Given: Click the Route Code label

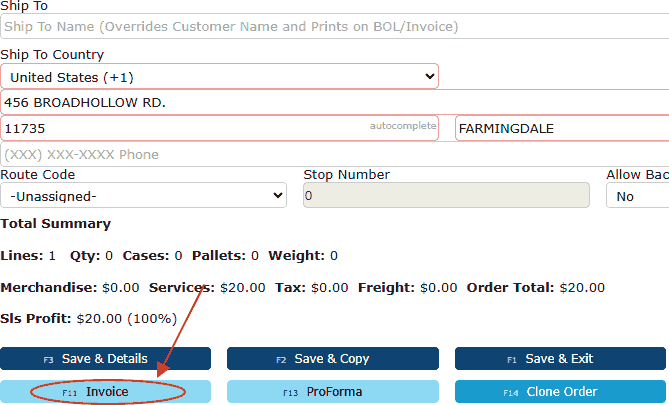Looking at the screenshot, I should click(x=38, y=175).
